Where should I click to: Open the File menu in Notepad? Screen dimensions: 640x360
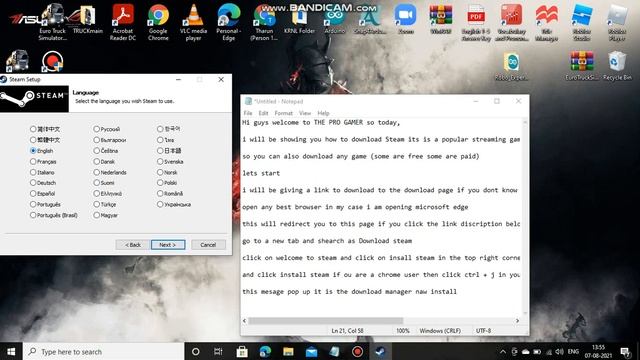tap(248, 113)
